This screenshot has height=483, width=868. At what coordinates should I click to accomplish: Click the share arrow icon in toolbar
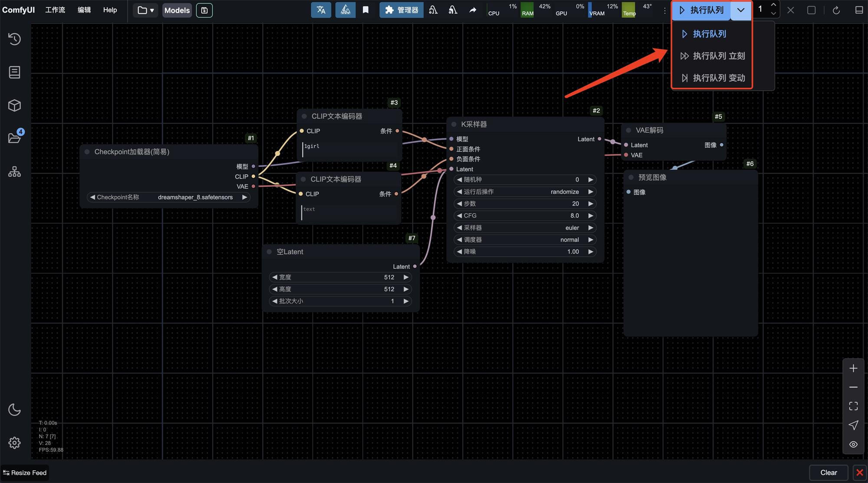point(473,10)
